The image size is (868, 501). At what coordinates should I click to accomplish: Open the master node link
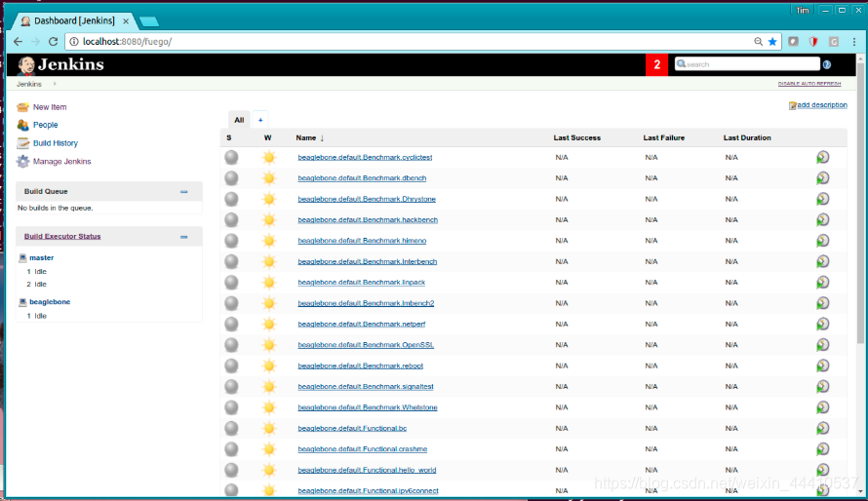coord(42,257)
